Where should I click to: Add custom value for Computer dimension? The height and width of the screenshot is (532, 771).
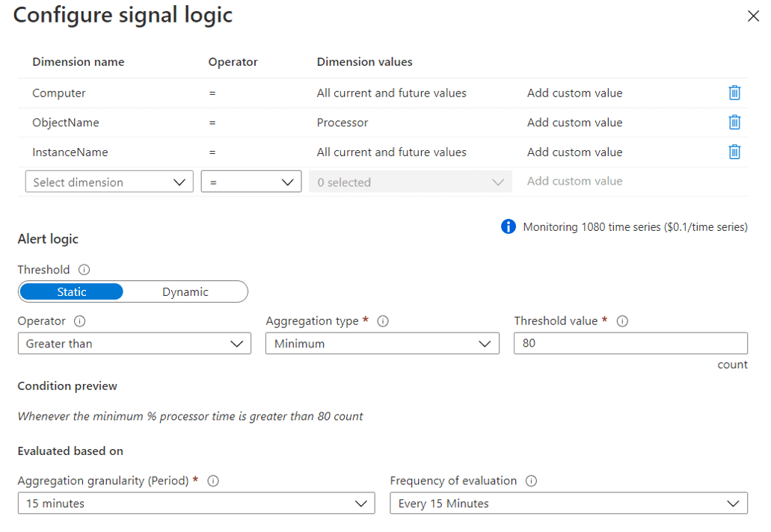(x=574, y=93)
